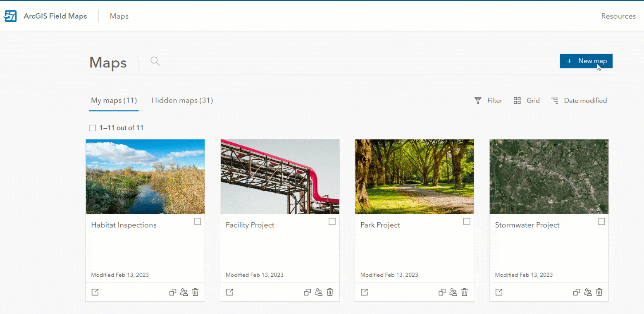This screenshot has height=314, width=644.
Task: Duplicate the Facility Project map
Action: 307,292
